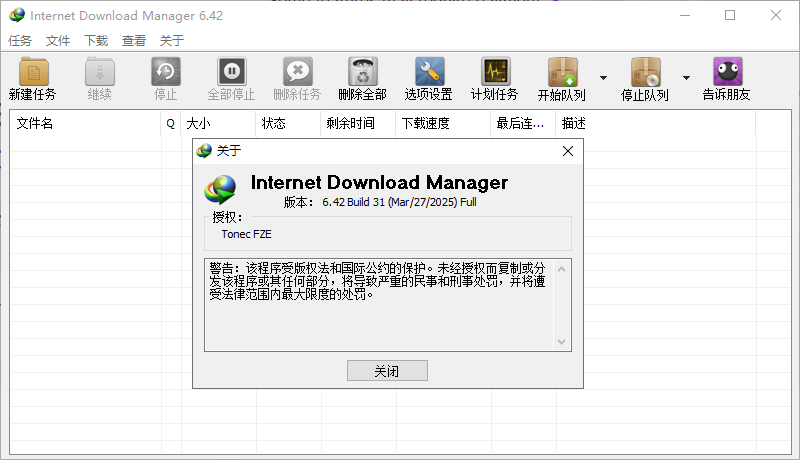This screenshot has width=800, height=460.
Task: Click the IDM logo in the main title bar
Action: 17,15
